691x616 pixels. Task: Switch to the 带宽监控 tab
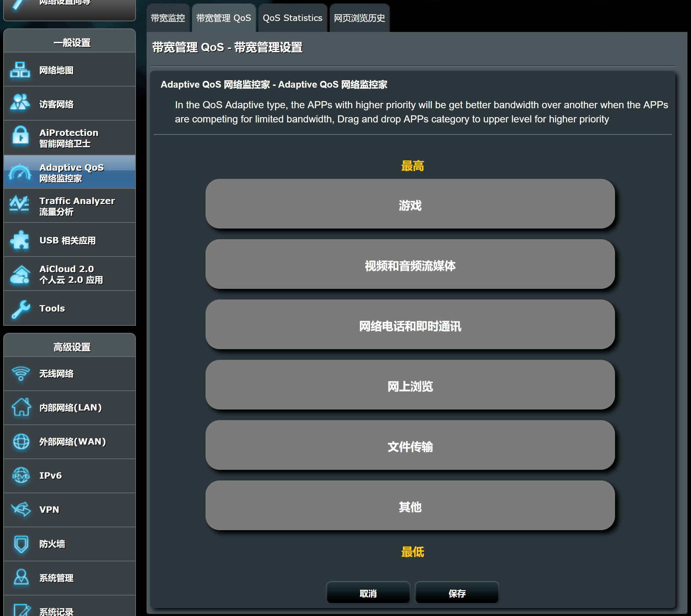click(168, 18)
